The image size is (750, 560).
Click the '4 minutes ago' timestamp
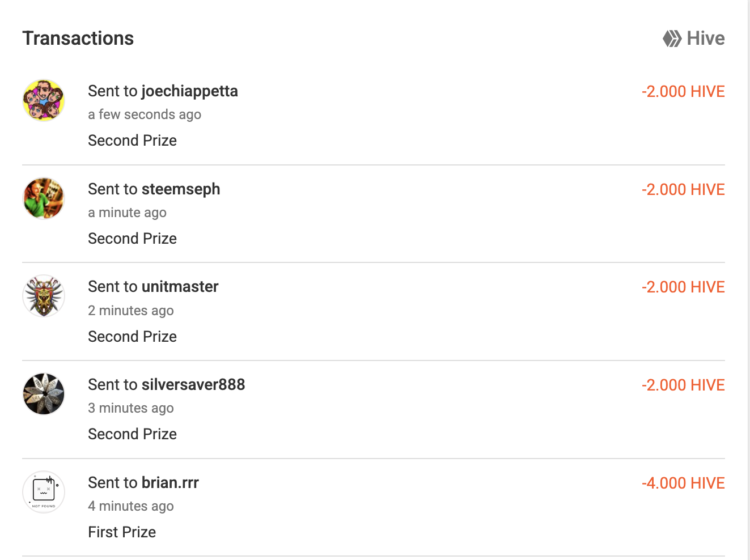point(131,506)
